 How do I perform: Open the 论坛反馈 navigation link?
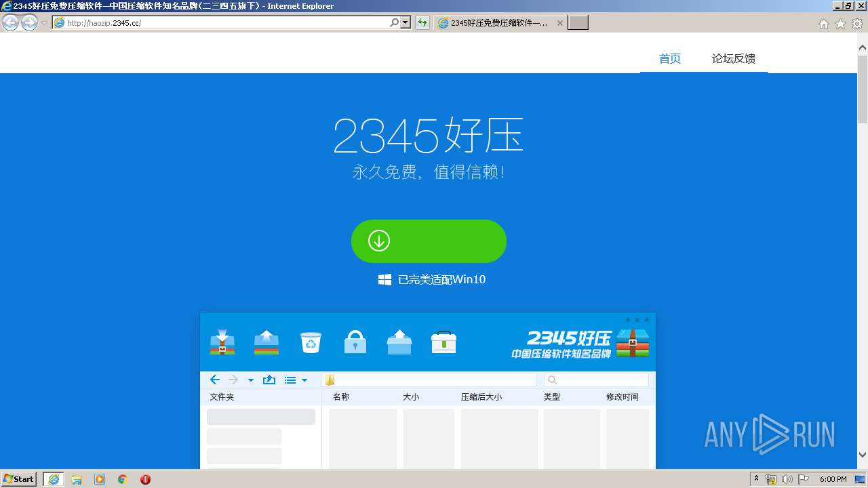click(734, 59)
